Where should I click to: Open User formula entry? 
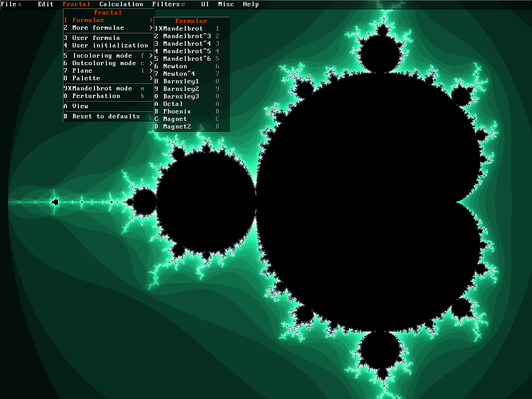click(96, 38)
